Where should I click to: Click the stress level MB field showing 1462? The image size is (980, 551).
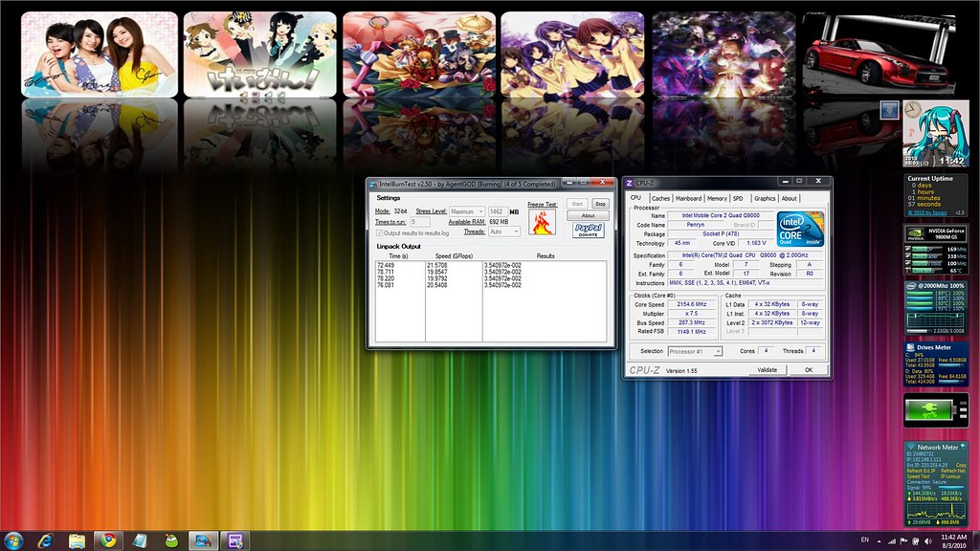pos(498,211)
